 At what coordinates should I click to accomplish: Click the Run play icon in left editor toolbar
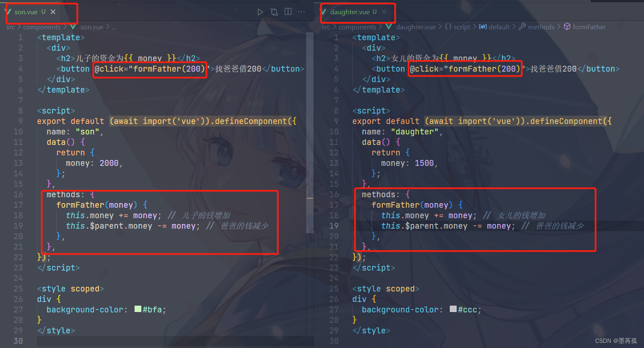pos(260,12)
